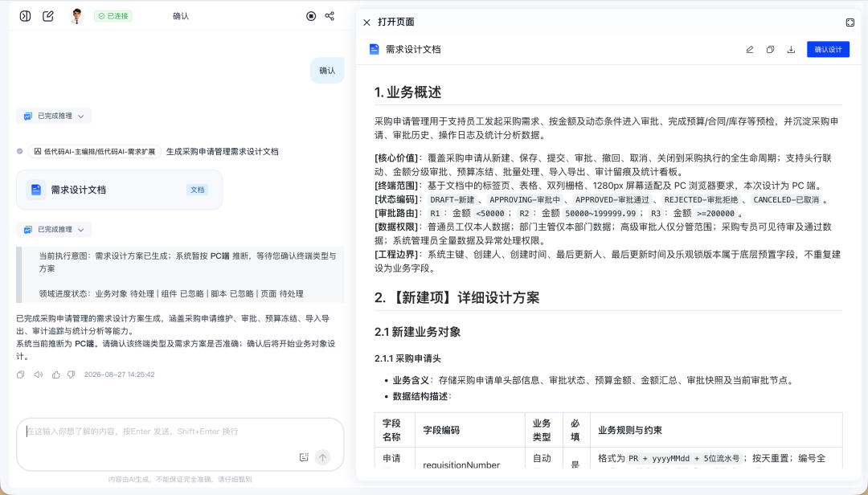Click the 2.1 新建业务对象 heading
The image size is (868, 495).
(x=418, y=332)
